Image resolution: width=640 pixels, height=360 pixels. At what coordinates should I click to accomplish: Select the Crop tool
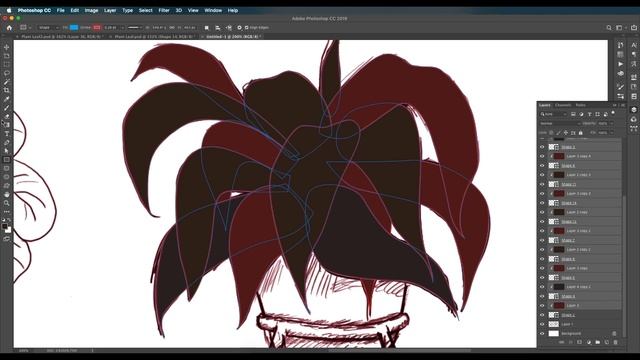pos(7,90)
